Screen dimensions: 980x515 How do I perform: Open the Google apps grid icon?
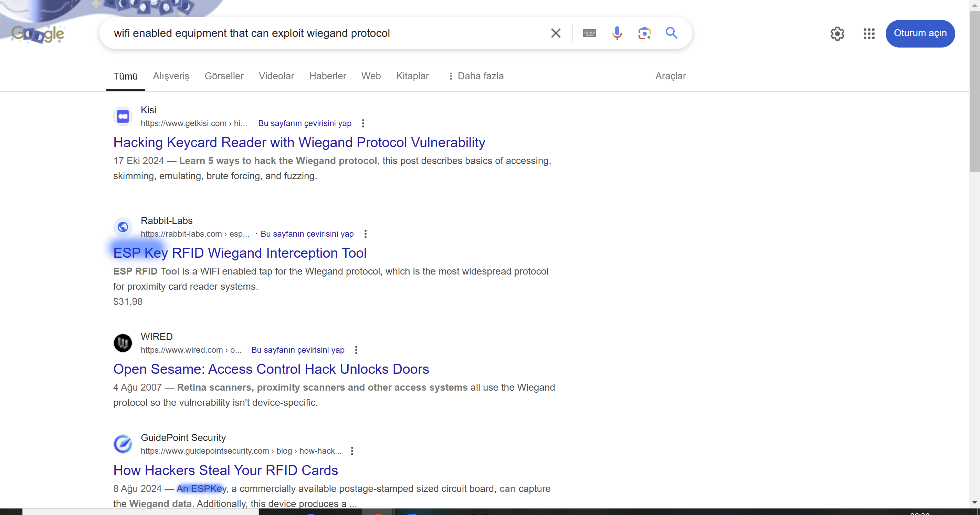[x=869, y=33]
